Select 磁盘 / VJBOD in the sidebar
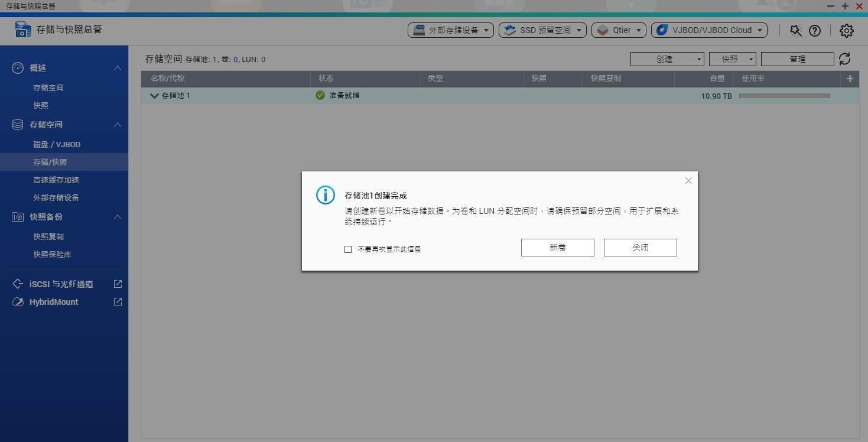Viewport: 868px width, 442px height. pyautogui.click(x=57, y=144)
